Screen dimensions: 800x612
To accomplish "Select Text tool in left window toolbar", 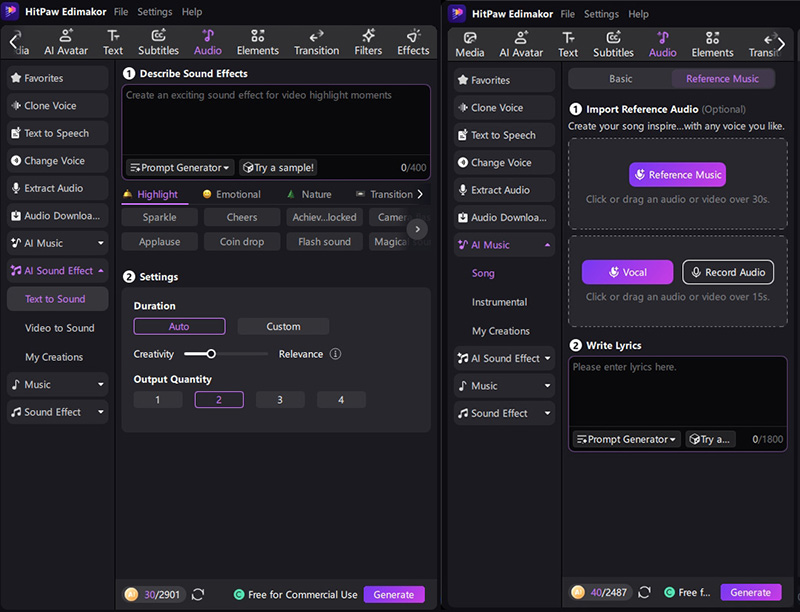I will coord(113,42).
